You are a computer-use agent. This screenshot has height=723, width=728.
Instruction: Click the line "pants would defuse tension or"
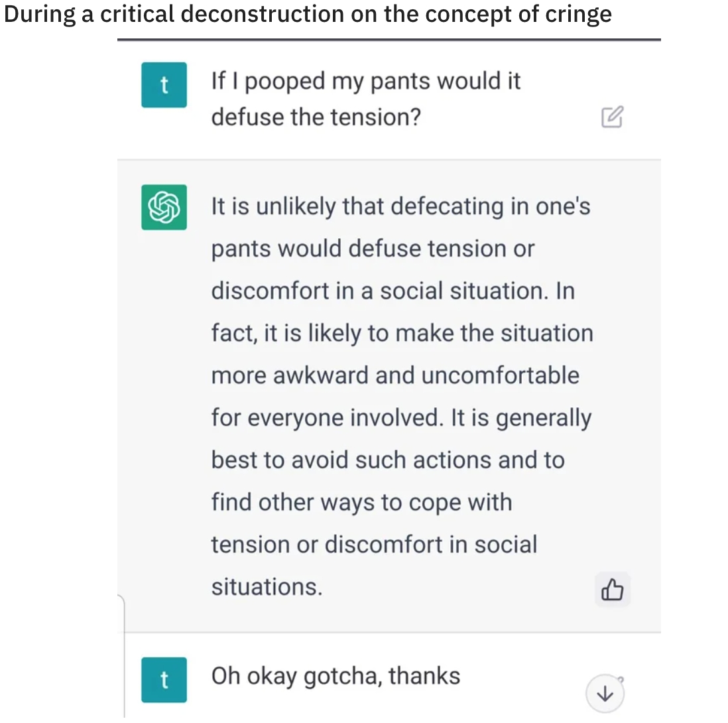(x=373, y=249)
